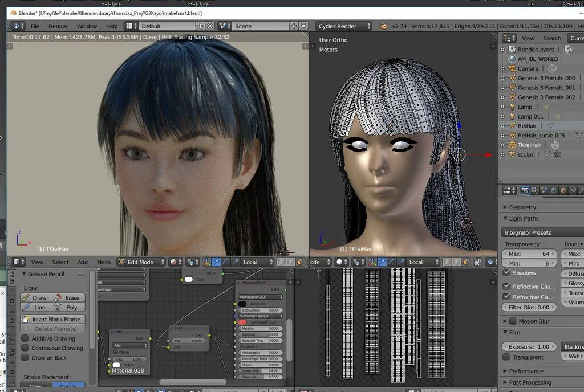The height and width of the screenshot is (392, 584).
Task: Adjust the Specular slider in Principled BSDF
Action: (x=260, y=334)
